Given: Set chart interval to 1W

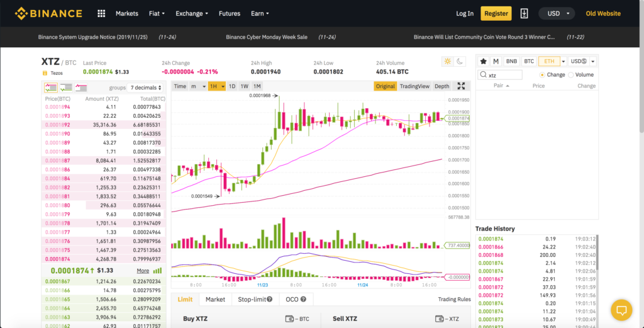Looking at the screenshot, I should 245,86.
